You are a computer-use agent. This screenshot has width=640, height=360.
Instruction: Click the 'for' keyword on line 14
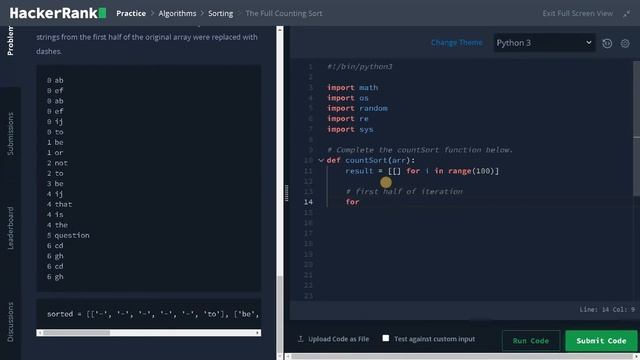[x=352, y=202]
